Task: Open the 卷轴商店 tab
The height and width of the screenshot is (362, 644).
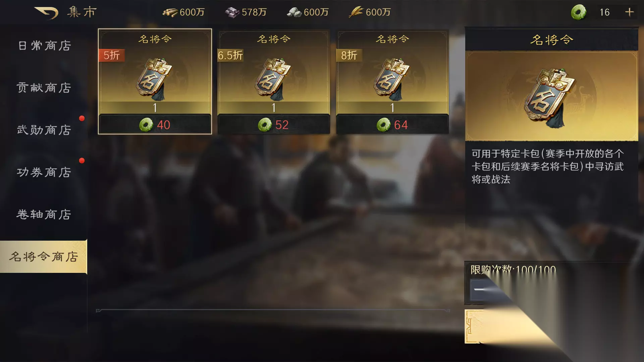Action: pyautogui.click(x=44, y=215)
